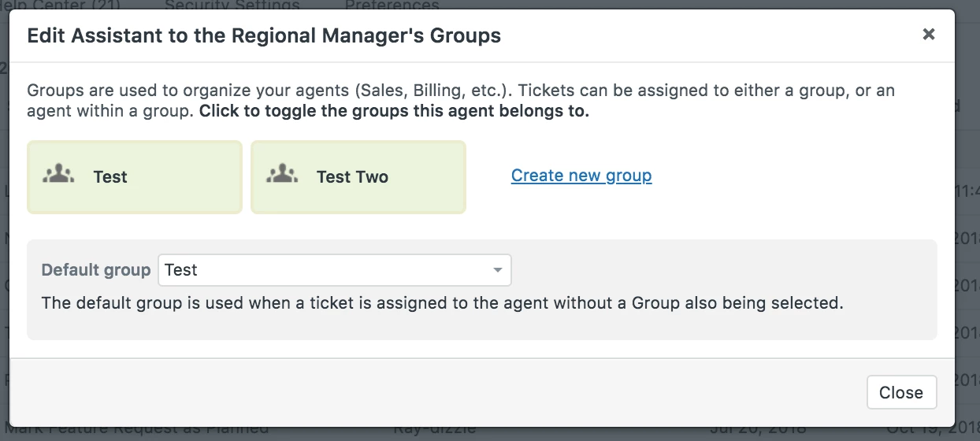
Task: Select the Mark Feature Request as Planned row
Action: point(138,430)
